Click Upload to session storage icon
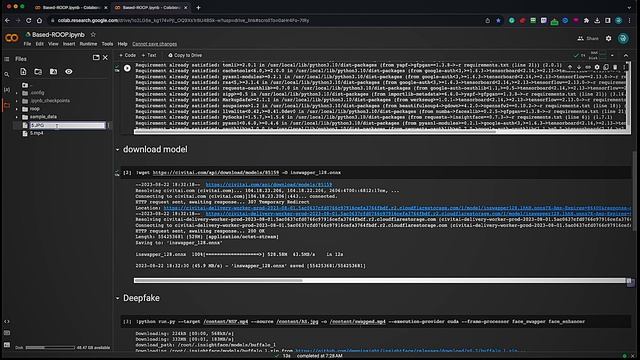Screen dimensions: 640x360 pyautogui.click(x=23, y=71)
